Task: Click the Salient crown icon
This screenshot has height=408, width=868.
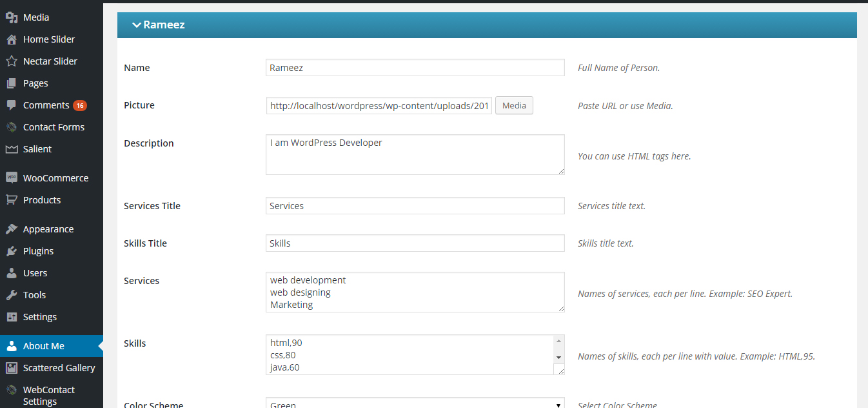Action: click(x=11, y=149)
